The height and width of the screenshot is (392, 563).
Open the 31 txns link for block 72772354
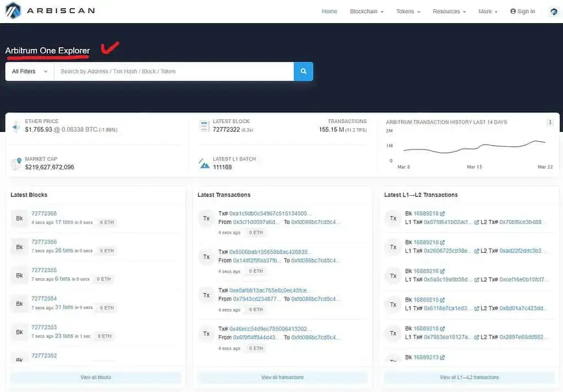pyautogui.click(x=64, y=307)
